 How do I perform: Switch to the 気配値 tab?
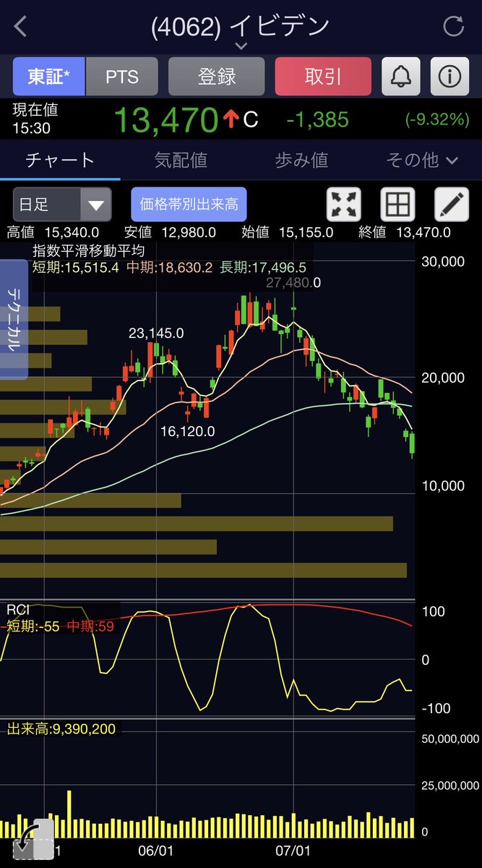(x=181, y=160)
